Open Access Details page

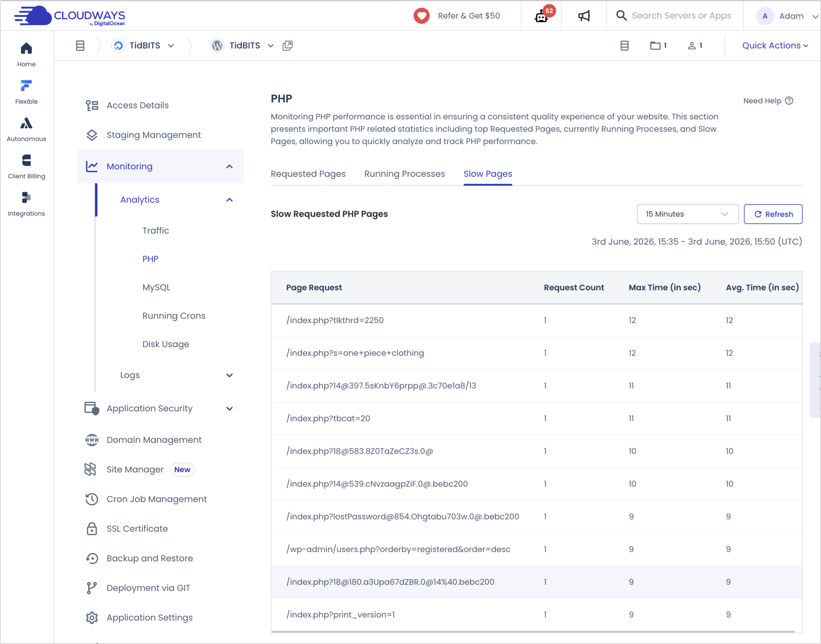(138, 105)
